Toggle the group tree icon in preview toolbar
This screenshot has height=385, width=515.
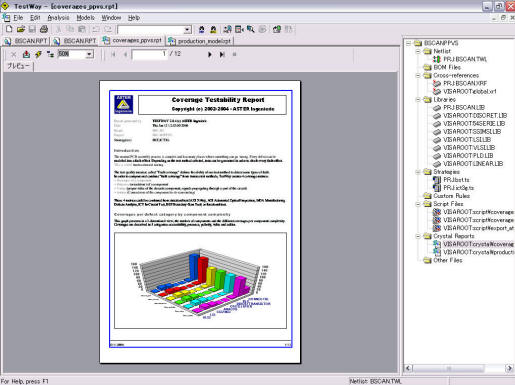(x=50, y=54)
